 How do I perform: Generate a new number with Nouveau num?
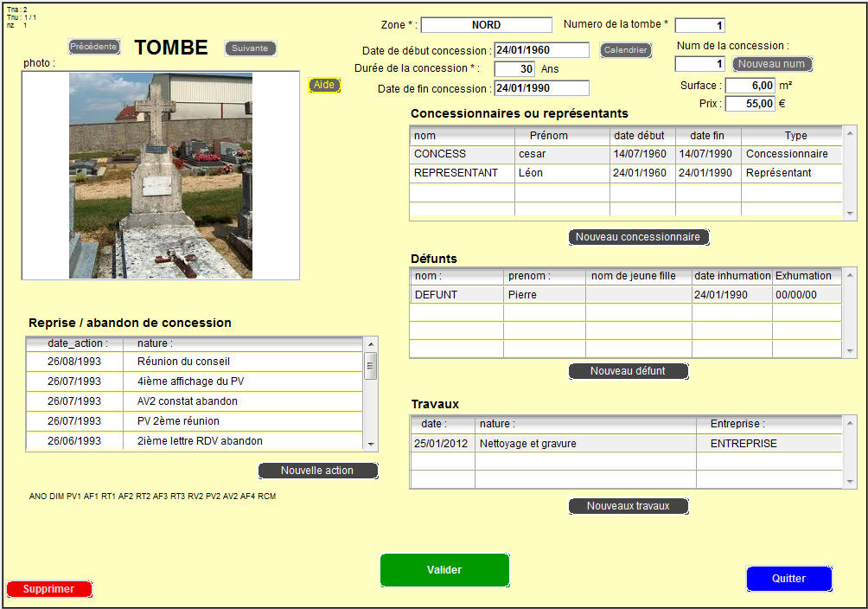pos(772,64)
